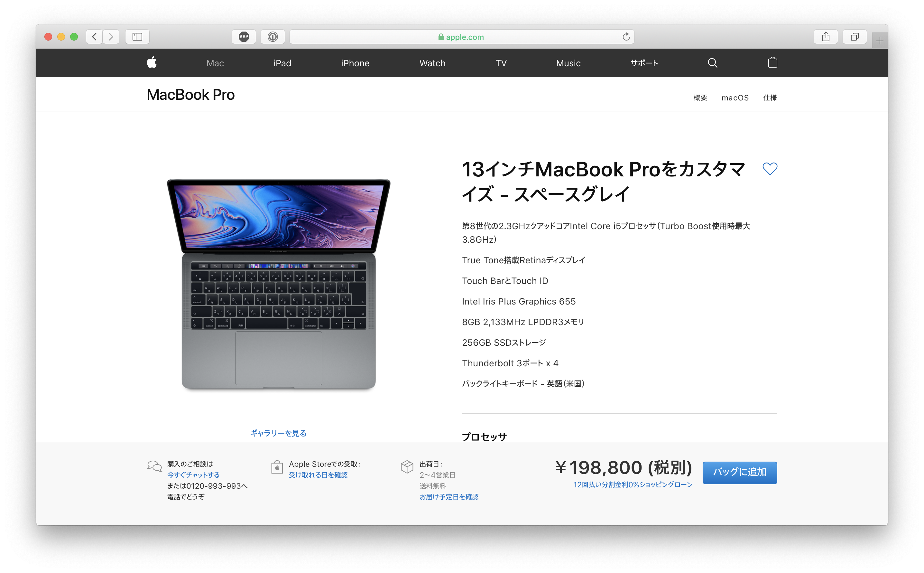Show all tabs overview

(854, 37)
